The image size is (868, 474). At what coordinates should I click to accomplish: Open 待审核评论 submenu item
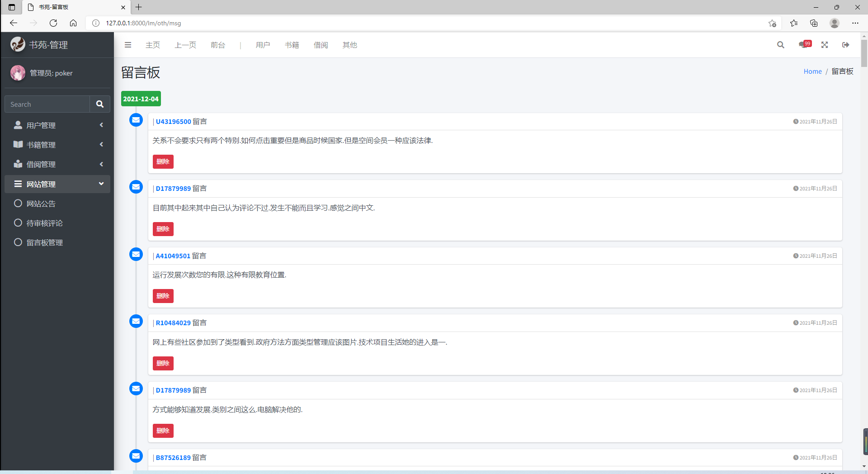[x=57, y=223]
